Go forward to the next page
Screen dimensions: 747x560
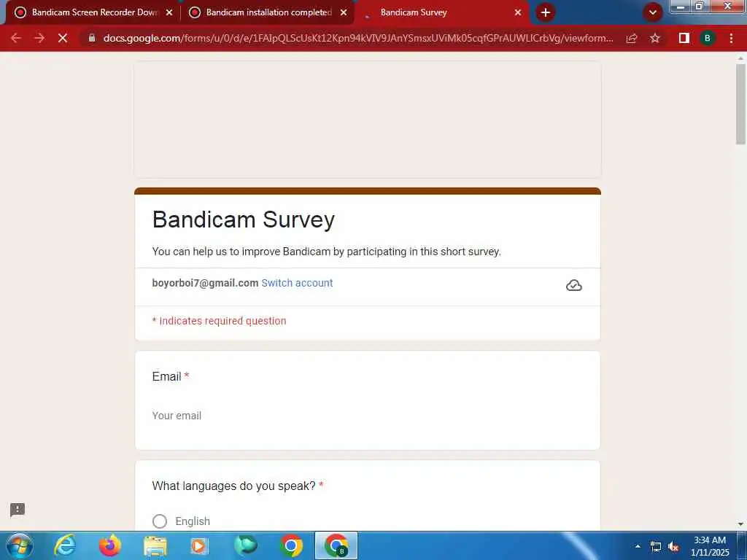(39, 38)
